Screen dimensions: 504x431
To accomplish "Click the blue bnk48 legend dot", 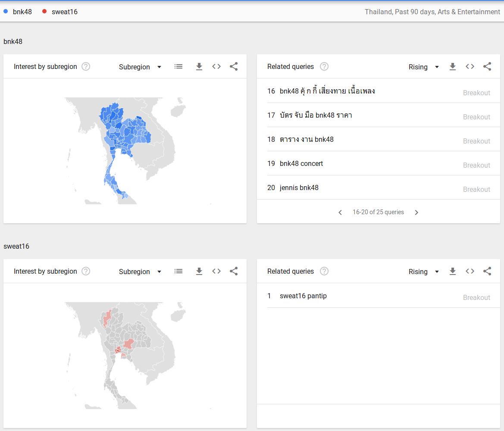I will click(x=6, y=12).
